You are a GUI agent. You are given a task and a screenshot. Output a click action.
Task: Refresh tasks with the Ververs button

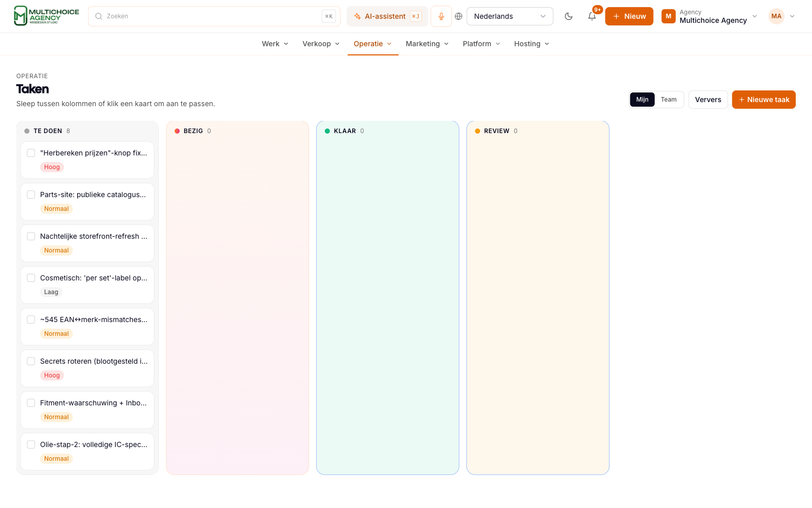tap(708, 100)
